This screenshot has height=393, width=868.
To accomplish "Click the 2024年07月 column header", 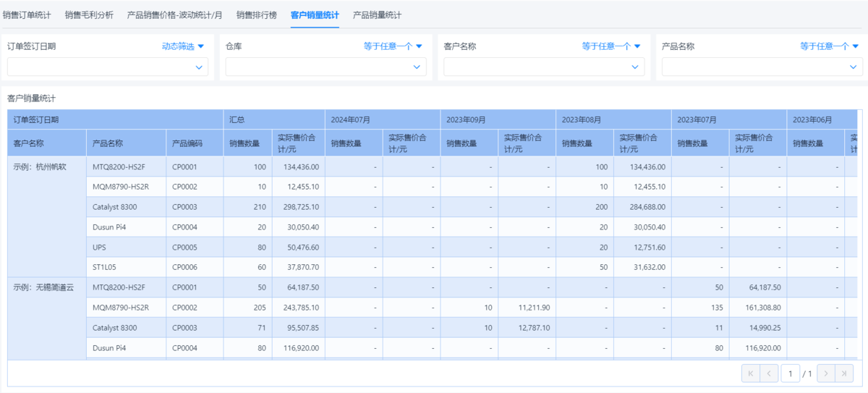I will click(x=383, y=119).
